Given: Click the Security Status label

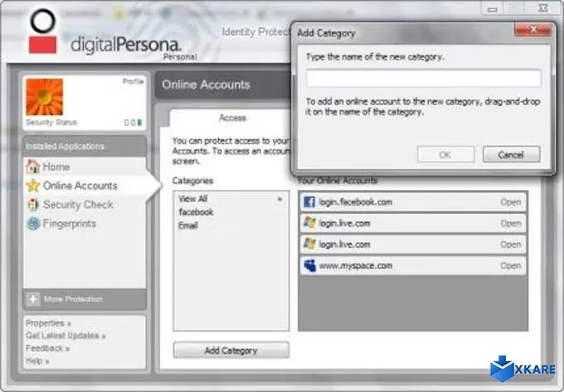Looking at the screenshot, I should [51, 123].
